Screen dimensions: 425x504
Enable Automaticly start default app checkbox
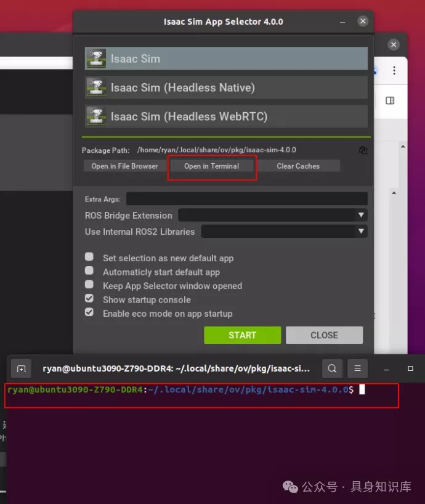coord(90,271)
